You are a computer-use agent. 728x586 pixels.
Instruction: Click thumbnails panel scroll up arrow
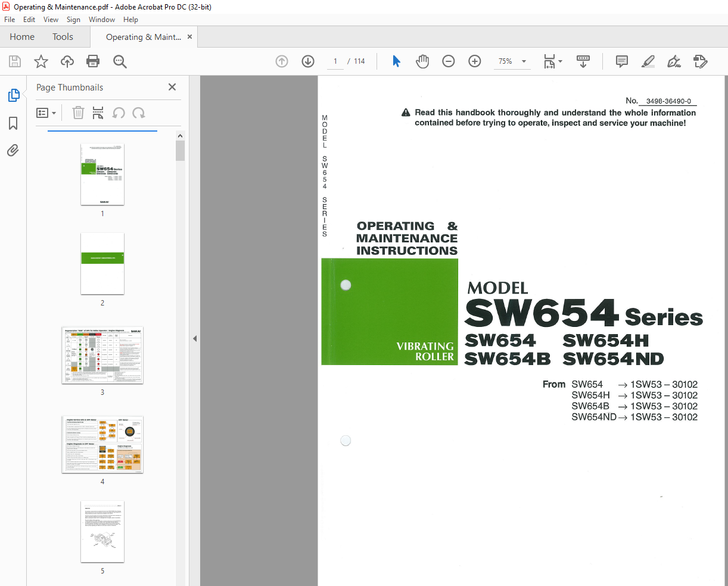[x=180, y=136]
